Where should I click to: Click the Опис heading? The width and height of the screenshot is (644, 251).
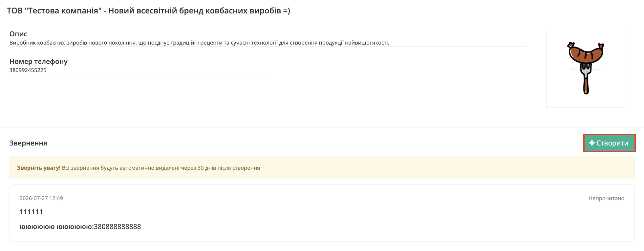(18, 34)
